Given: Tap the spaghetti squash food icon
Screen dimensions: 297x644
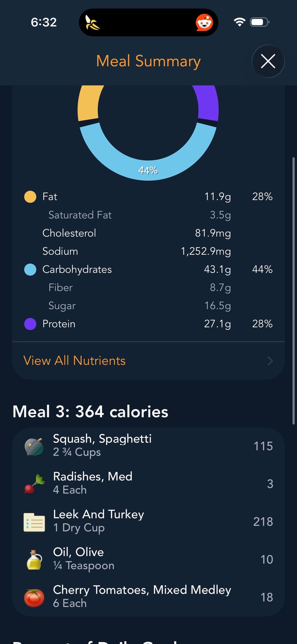Looking at the screenshot, I should pyautogui.click(x=34, y=446).
